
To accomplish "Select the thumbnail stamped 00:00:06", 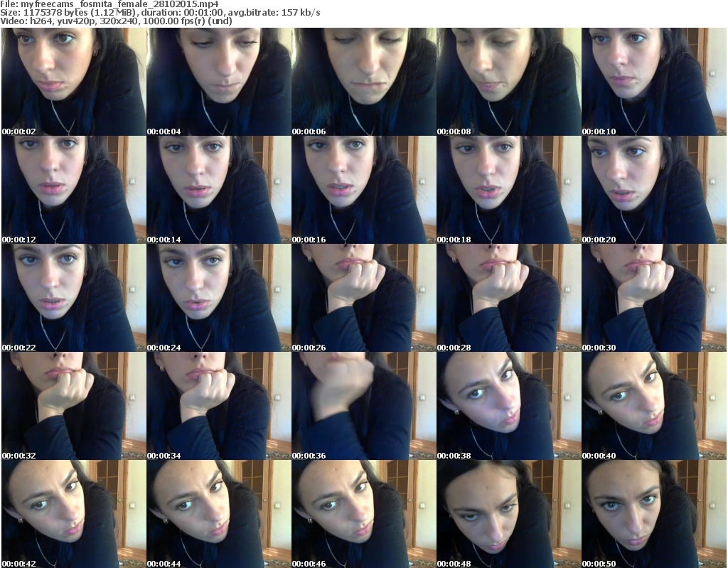I will click(363, 82).
